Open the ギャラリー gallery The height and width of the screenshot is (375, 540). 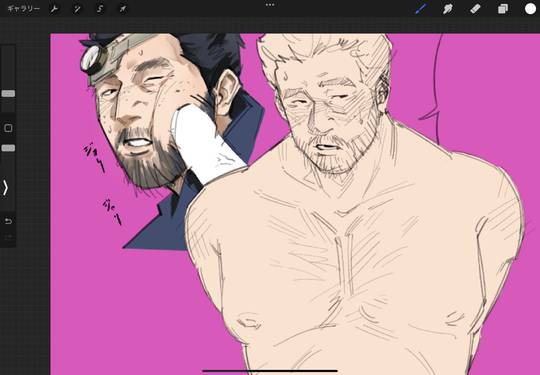23,9
